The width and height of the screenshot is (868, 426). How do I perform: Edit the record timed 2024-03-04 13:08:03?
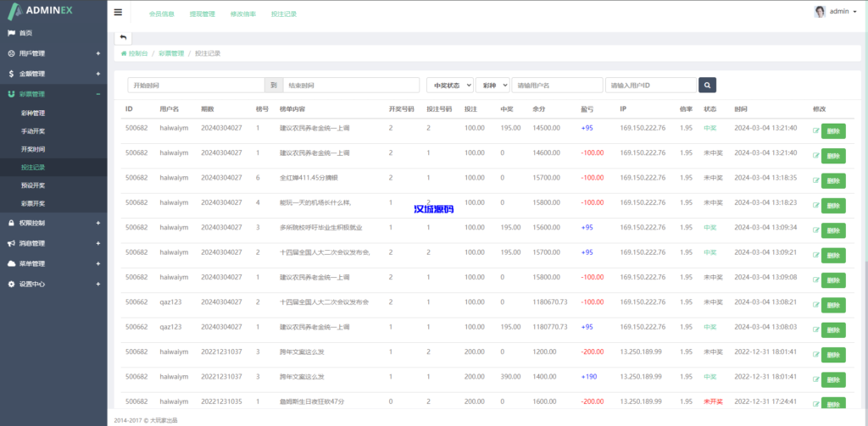pos(816,328)
